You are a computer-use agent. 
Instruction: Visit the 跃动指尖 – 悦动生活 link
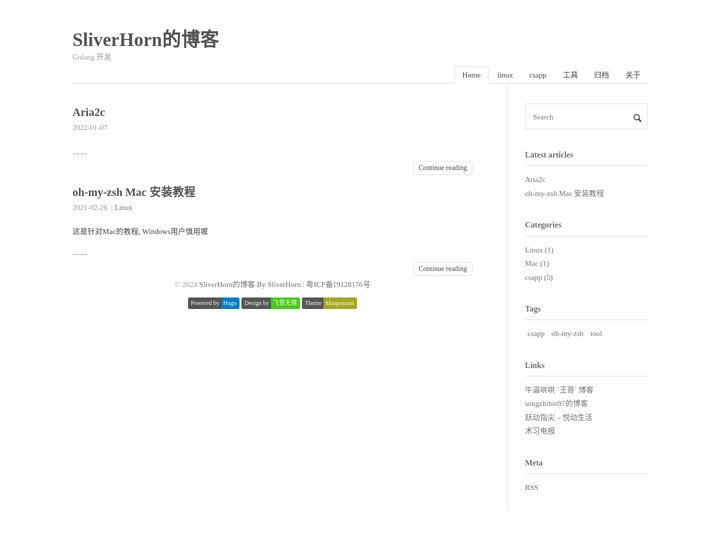click(x=558, y=417)
